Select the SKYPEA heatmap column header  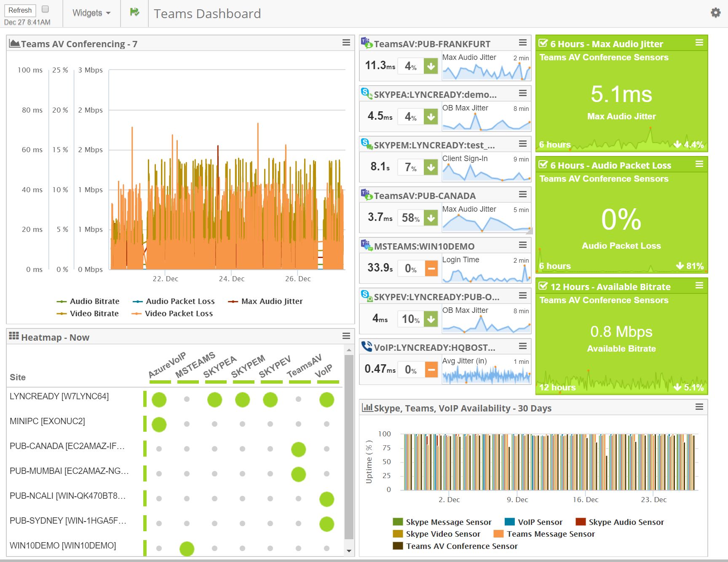click(x=219, y=368)
